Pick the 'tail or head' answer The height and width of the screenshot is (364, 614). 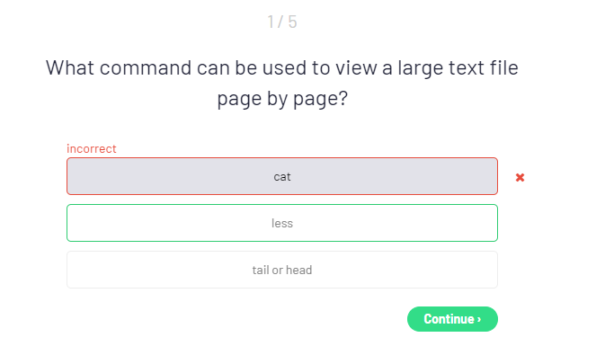281,270
